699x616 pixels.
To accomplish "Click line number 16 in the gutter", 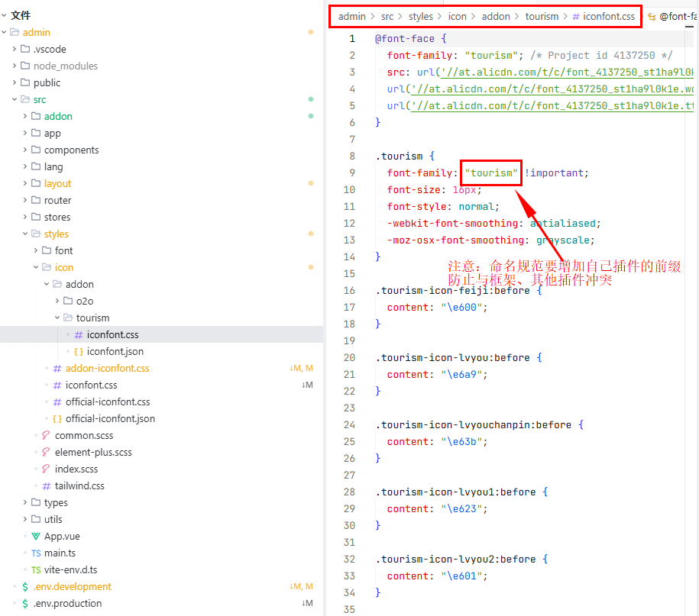I will point(349,291).
